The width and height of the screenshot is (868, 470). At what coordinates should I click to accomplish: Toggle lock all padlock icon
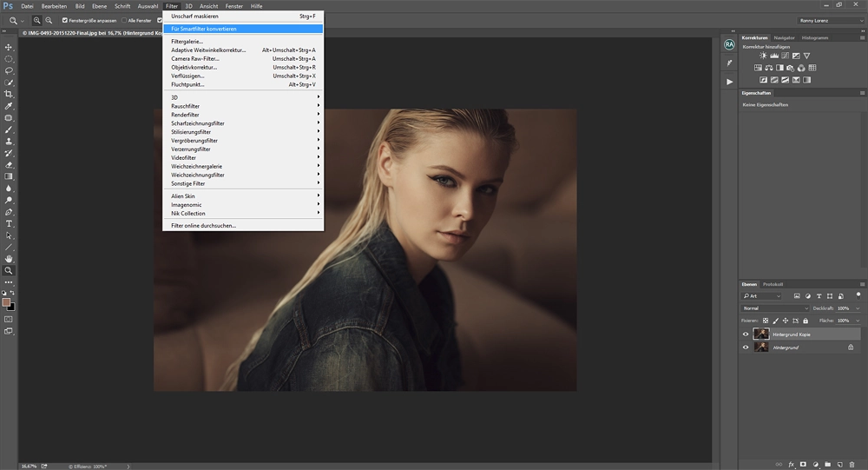[806, 321]
